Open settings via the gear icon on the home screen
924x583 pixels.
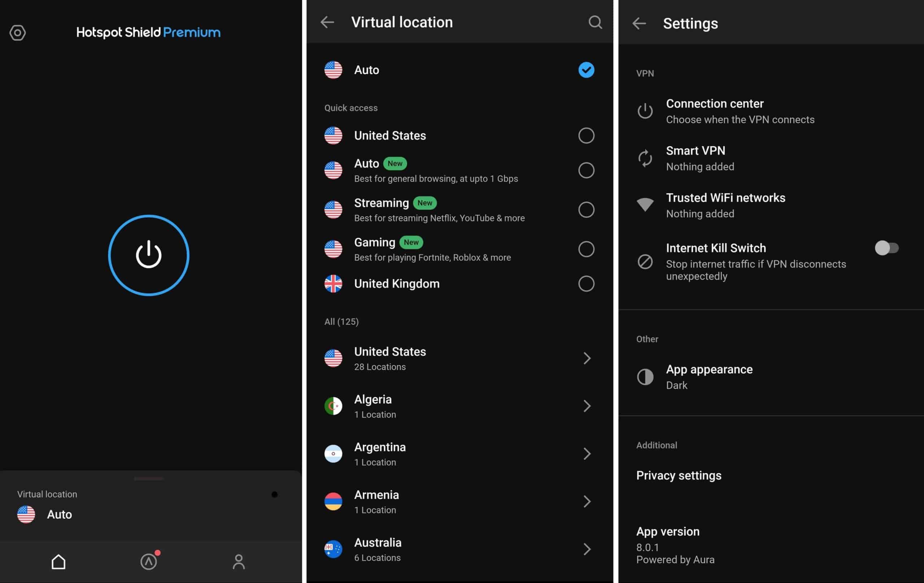(17, 32)
